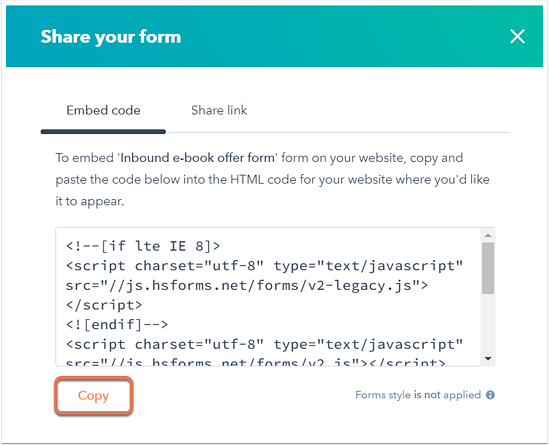Viewport: 549px width, 445px height.
Task: Click info icon beside Forms style message
Action: (490, 395)
